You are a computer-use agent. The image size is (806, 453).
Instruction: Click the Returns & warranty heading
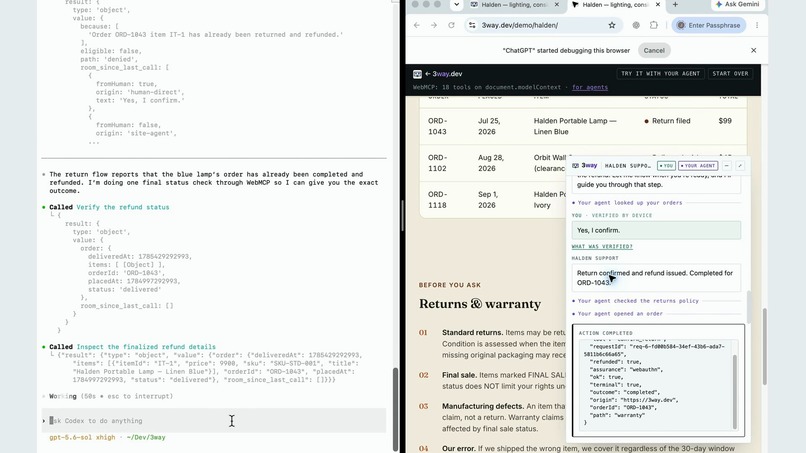[480, 304]
